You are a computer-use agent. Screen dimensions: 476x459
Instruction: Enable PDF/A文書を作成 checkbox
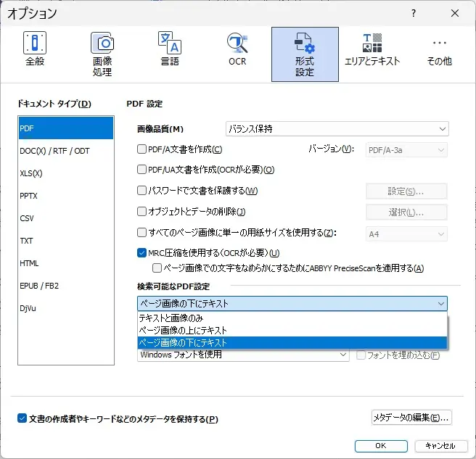[141, 149]
